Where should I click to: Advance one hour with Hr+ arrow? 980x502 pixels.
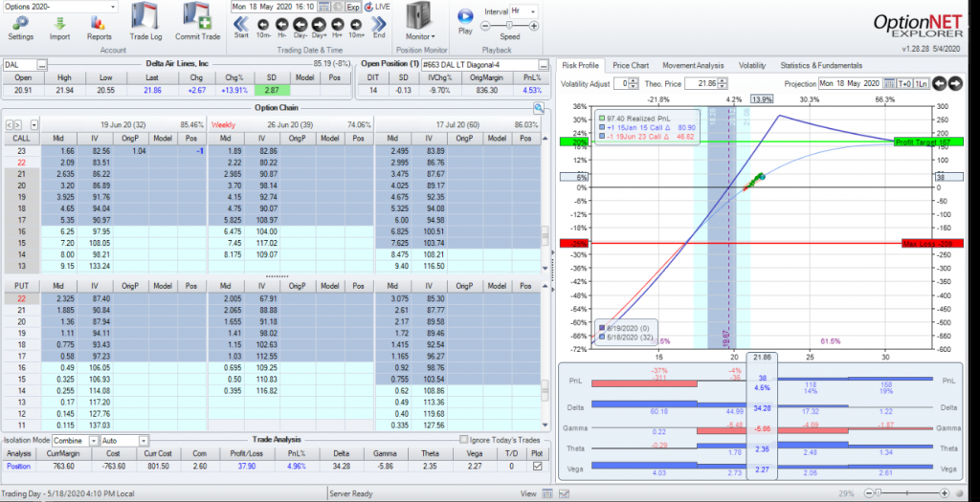[x=338, y=24]
